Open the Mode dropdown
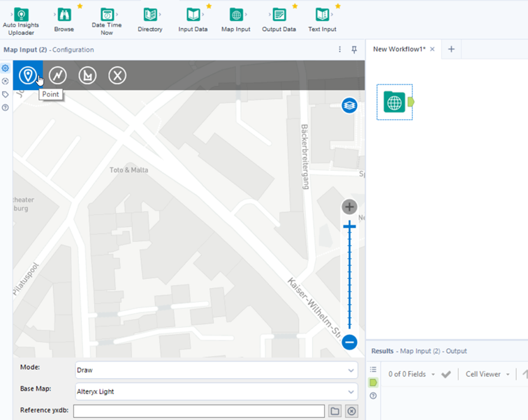Screen dimensions: 528x420 217,370
